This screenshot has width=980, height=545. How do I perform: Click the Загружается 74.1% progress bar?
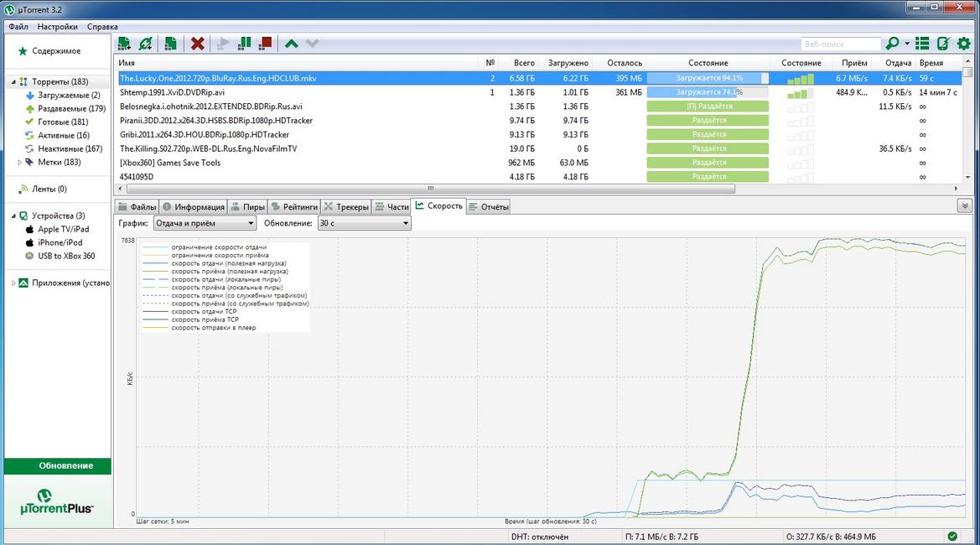click(708, 92)
